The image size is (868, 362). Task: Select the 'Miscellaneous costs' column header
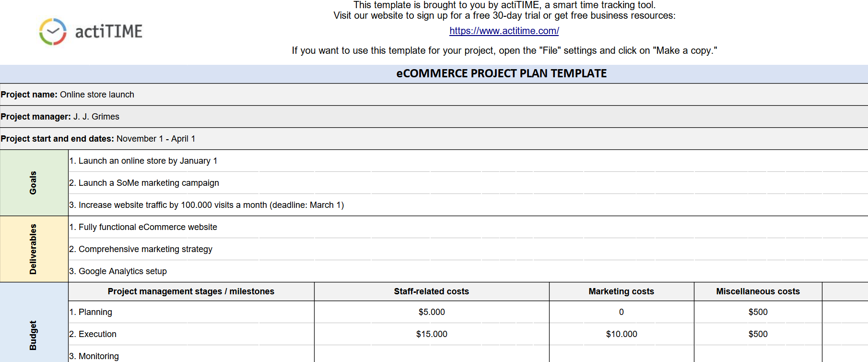[758, 291]
